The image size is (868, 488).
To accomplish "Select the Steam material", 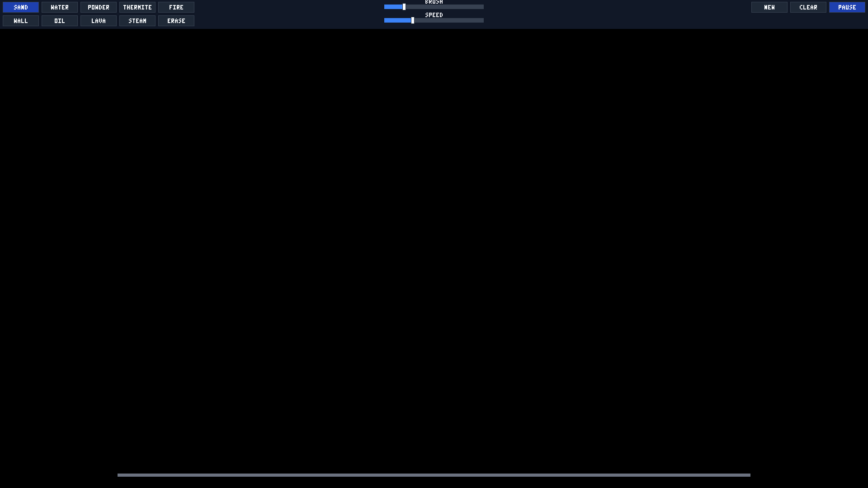I will (137, 21).
